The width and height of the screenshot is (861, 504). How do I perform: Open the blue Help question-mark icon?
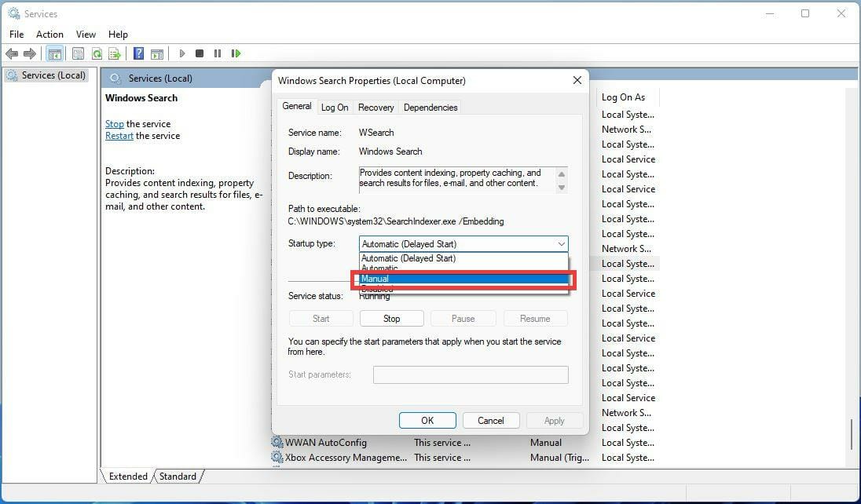pos(139,54)
